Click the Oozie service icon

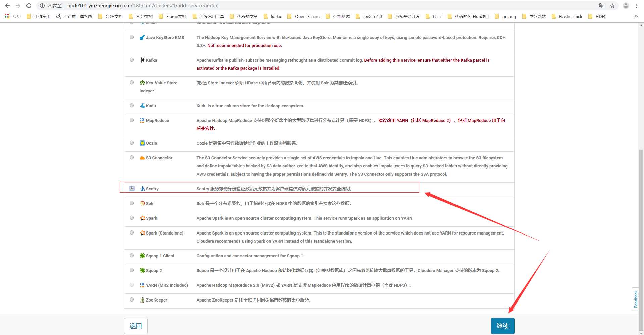pyautogui.click(x=142, y=143)
